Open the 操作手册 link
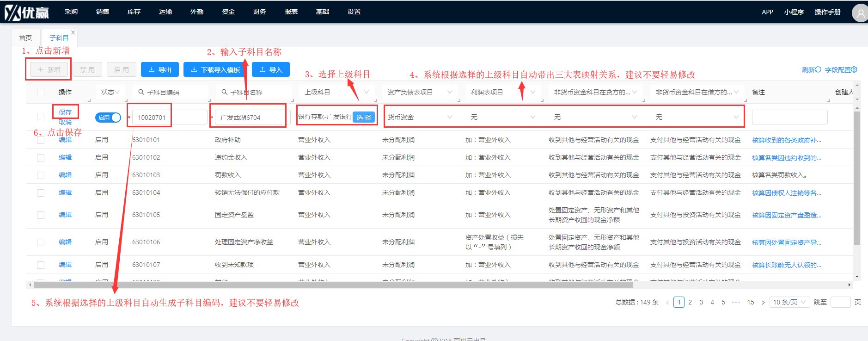 tap(827, 12)
